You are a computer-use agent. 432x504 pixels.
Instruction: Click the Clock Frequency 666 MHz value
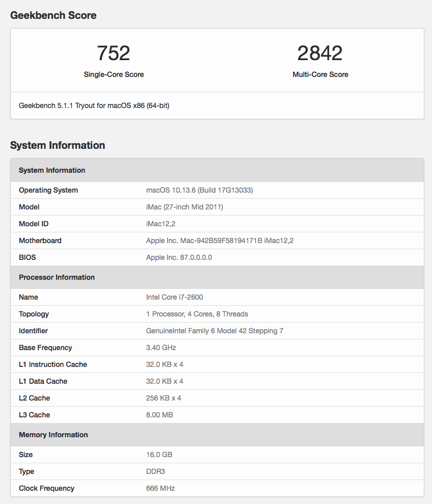pyautogui.click(x=160, y=488)
